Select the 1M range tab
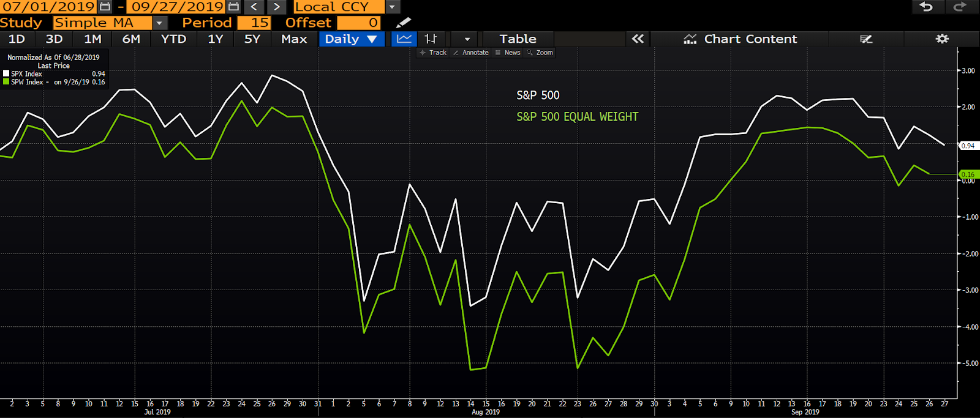 (x=92, y=39)
